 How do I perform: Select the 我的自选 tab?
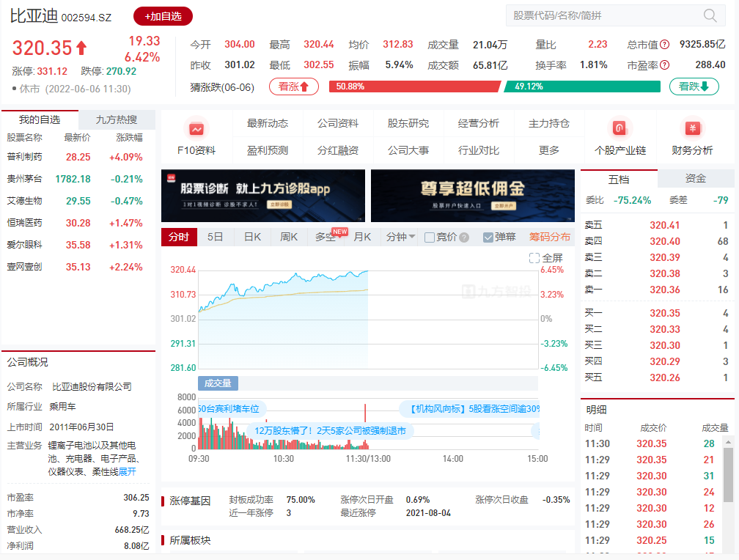tap(40, 119)
